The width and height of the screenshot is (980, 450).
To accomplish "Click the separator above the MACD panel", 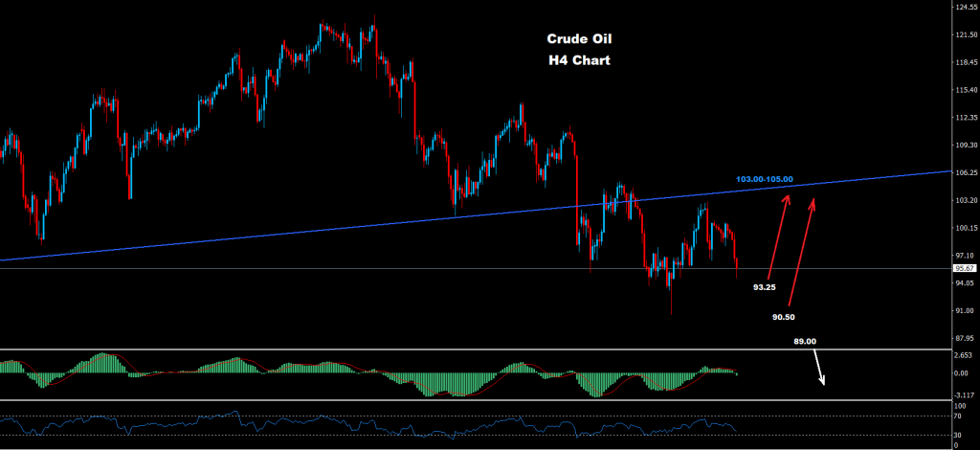I will point(475,349).
